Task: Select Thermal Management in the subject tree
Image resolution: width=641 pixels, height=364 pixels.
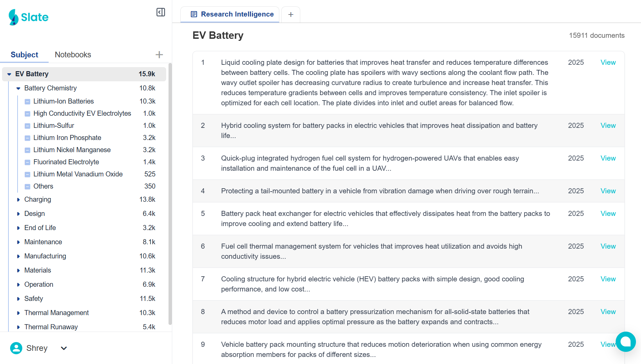Action: click(x=56, y=313)
